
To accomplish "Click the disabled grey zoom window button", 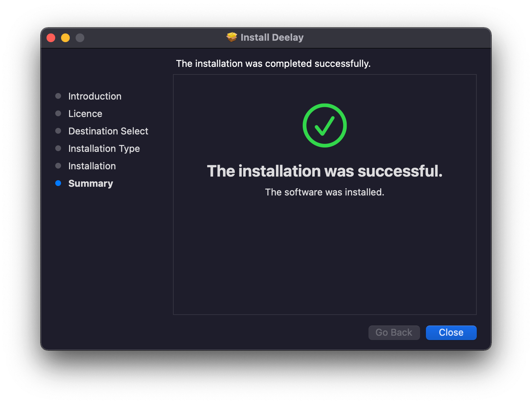I will (80, 38).
